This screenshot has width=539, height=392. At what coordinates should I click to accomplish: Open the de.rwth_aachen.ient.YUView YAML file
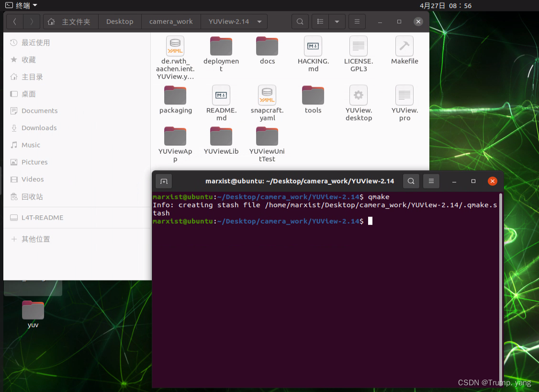pyautogui.click(x=175, y=46)
